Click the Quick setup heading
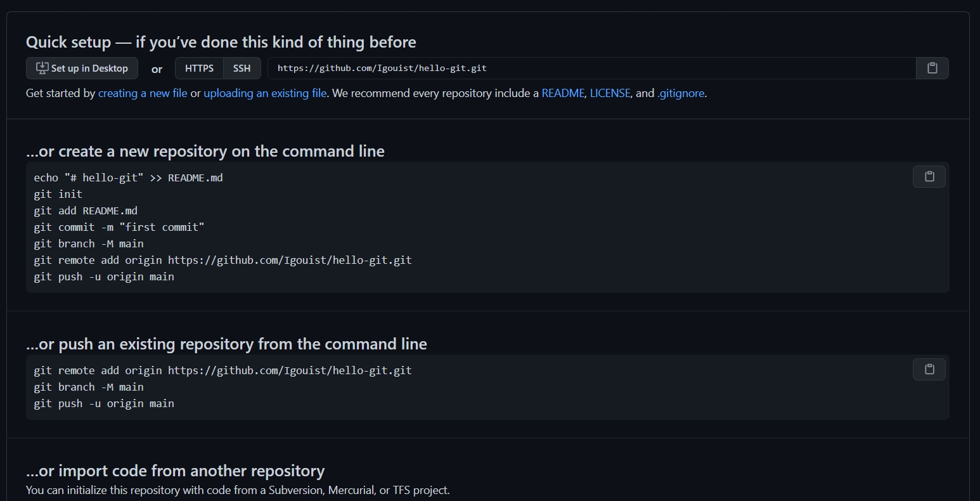Viewport: 980px width, 501px height. 221,42
